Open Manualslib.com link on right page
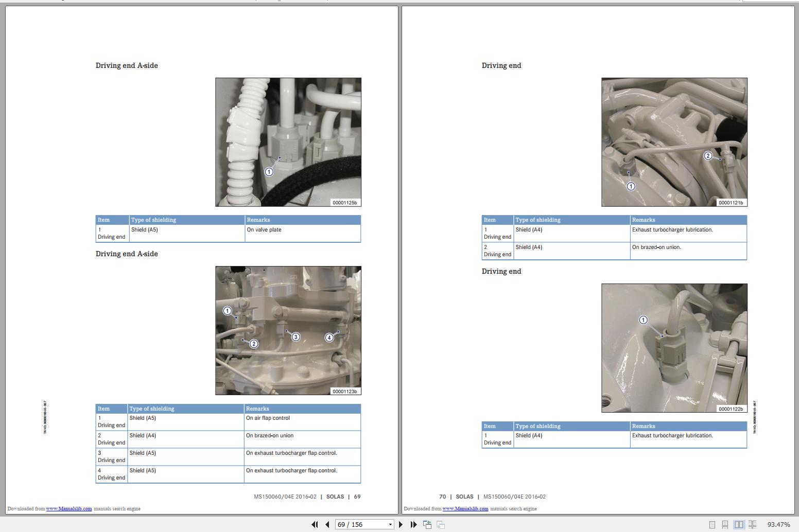Screen dimensions: 799x532 coord(465,508)
